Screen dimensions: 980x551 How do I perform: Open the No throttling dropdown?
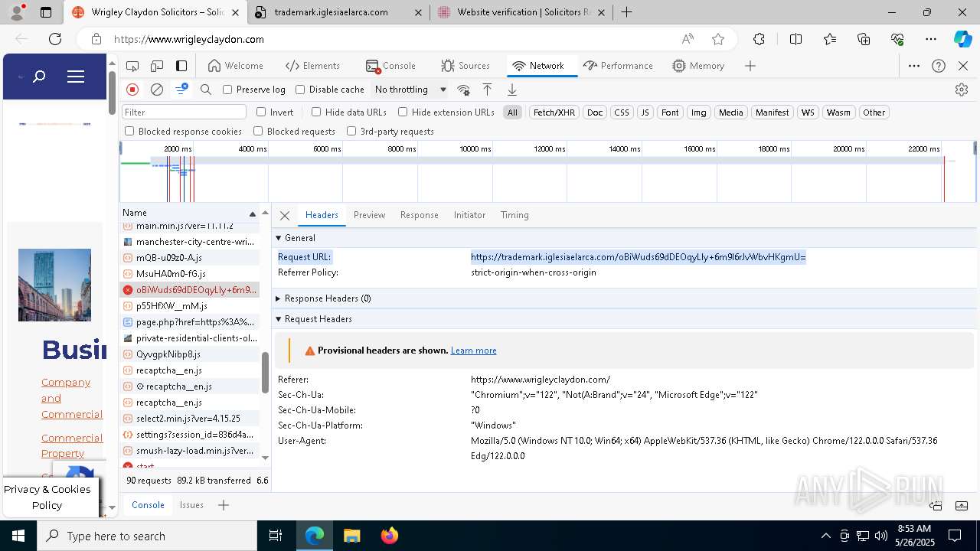click(410, 90)
